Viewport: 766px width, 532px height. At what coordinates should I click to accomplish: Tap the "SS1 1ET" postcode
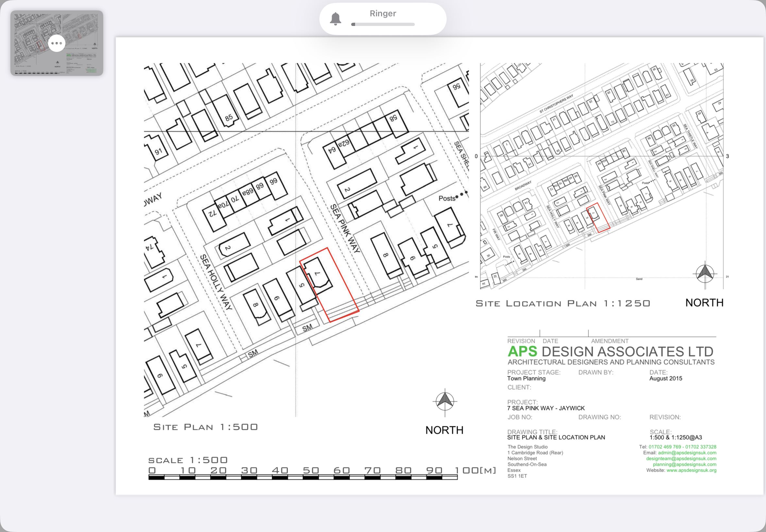517,476
